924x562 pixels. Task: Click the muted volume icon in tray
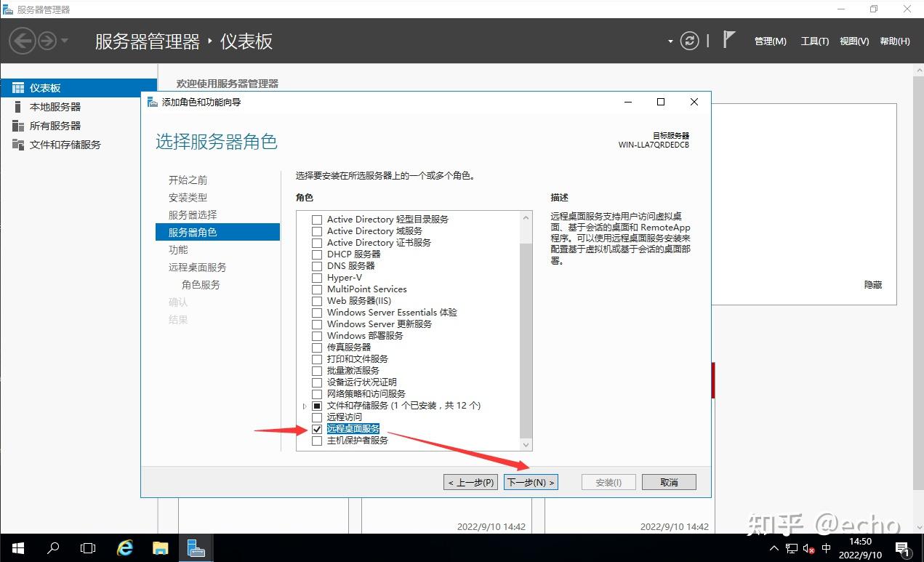808,548
